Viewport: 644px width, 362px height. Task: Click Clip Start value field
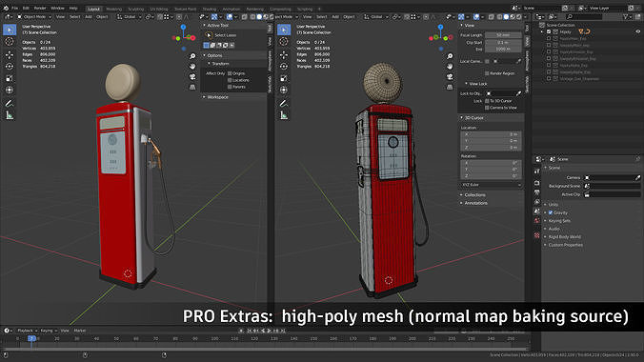[503, 42]
